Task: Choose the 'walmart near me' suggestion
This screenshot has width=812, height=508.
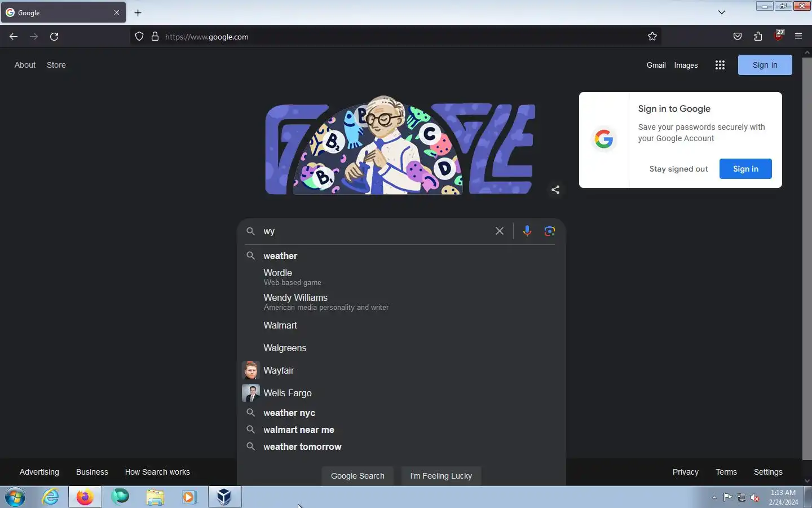Action: pyautogui.click(x=401, y=430)
